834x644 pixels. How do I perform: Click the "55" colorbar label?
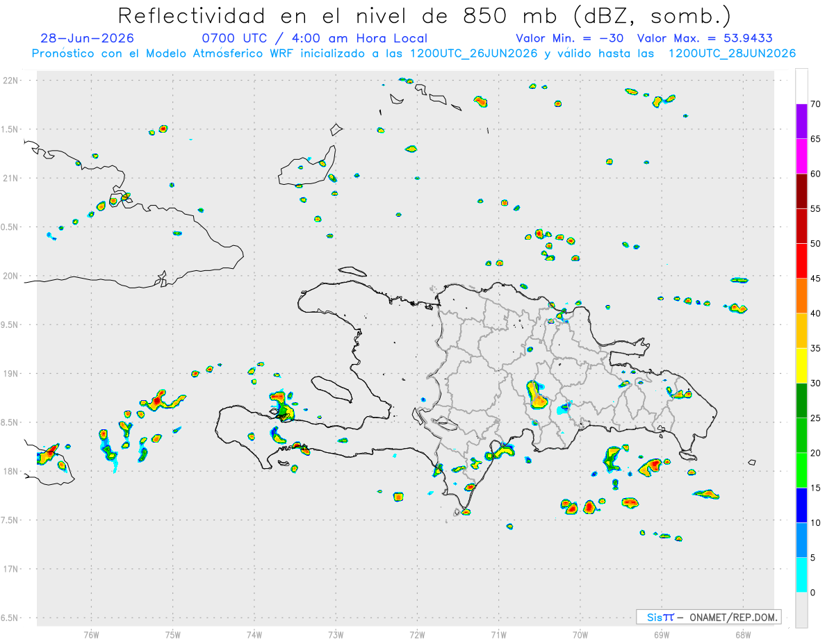tap(816, 208)
